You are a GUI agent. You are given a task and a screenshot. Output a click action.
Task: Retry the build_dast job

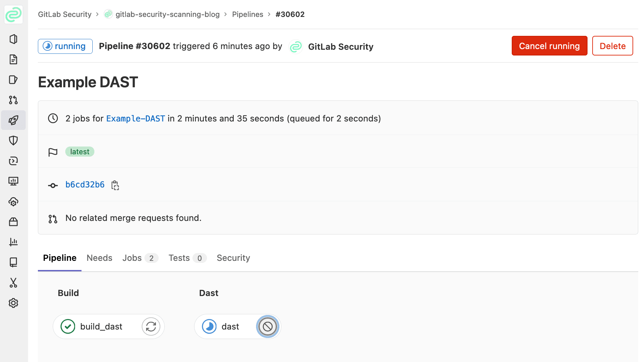pyautogui.click(x=151, y=326)
